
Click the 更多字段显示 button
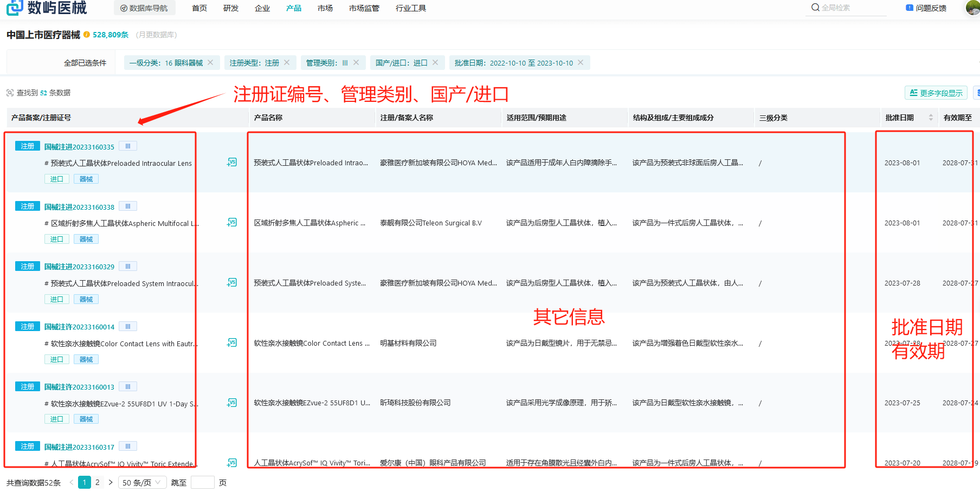pos(936,92)
